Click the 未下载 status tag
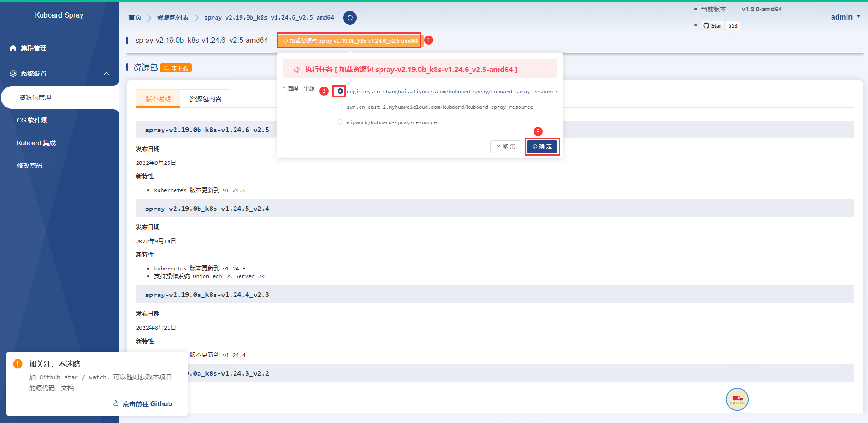 (176, 68)
